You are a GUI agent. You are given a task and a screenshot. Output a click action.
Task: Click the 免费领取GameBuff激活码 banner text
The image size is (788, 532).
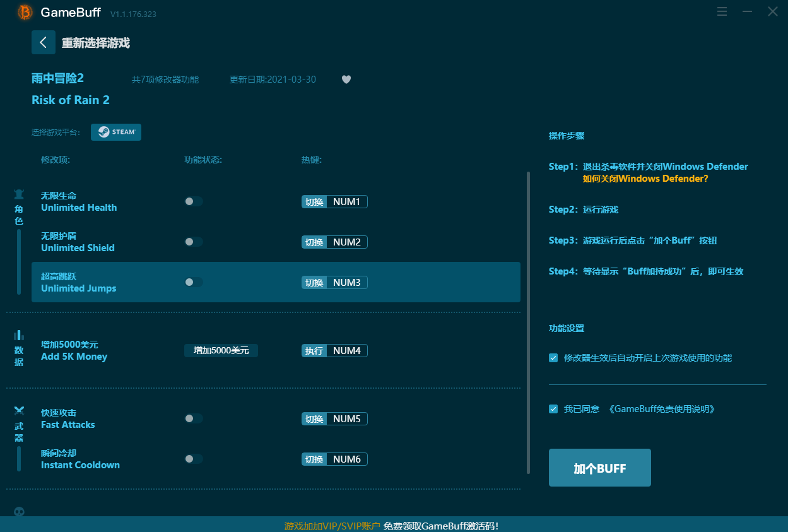(441, 526)
